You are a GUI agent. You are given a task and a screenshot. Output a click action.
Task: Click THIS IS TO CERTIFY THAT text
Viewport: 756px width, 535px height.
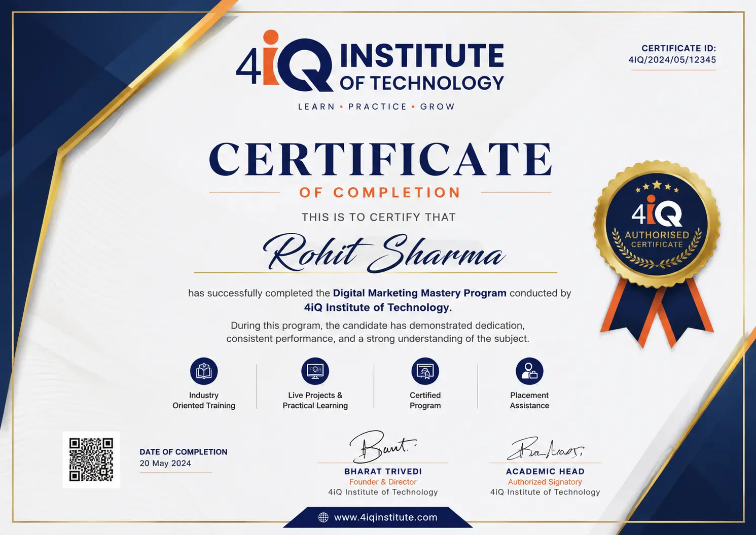(x=379, y=217)
